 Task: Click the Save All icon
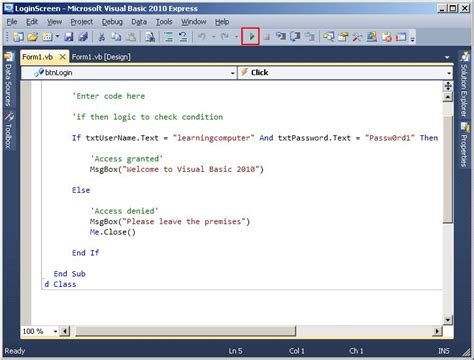coord(83,36)
